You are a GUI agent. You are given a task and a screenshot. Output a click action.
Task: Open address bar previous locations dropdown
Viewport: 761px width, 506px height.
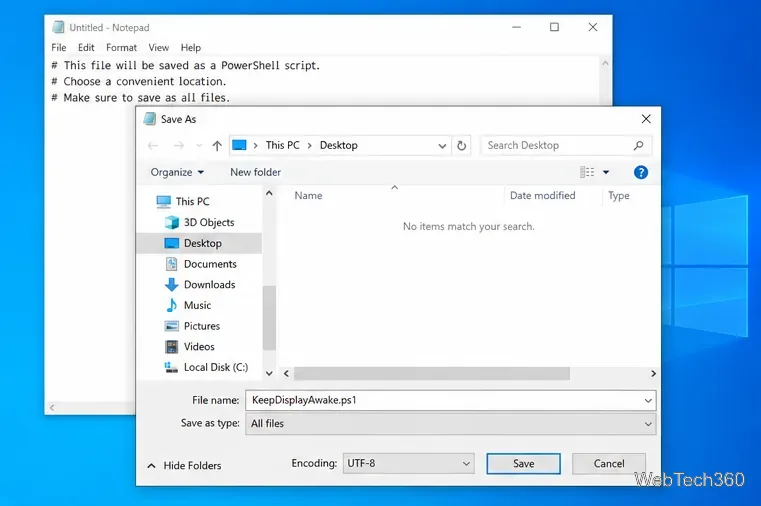[x=442, y=146]
